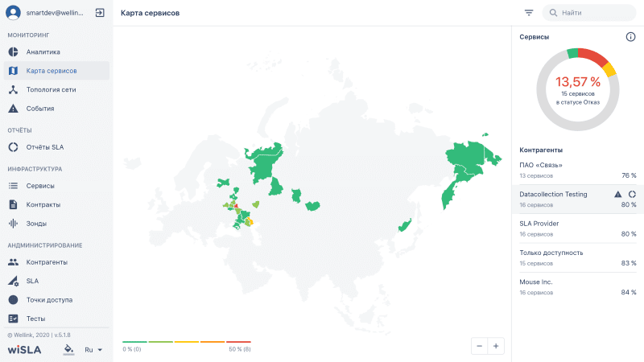Select ПАО «Связь» contractor row
Screen dimensions: 644x362
[x=577, y=170]
